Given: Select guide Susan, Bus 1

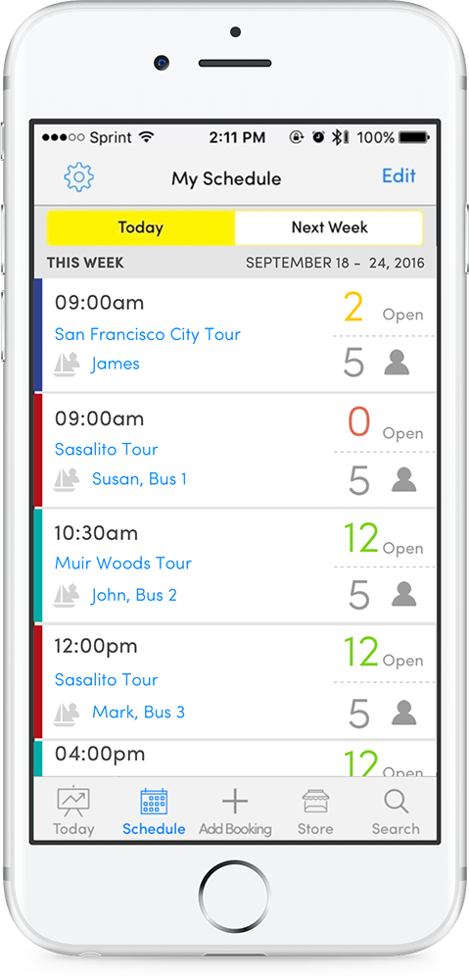Looking at the screenshot, I should (x=139, y=479).
